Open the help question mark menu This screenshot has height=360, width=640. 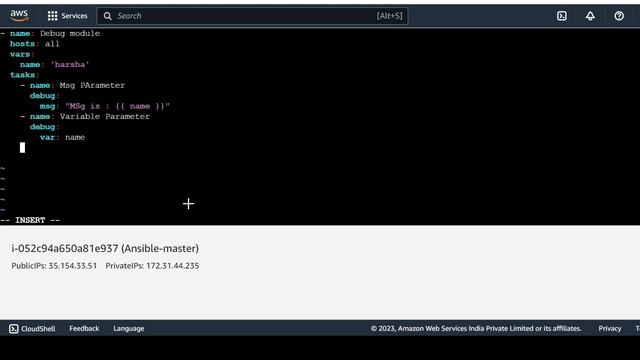pos(619,16)
